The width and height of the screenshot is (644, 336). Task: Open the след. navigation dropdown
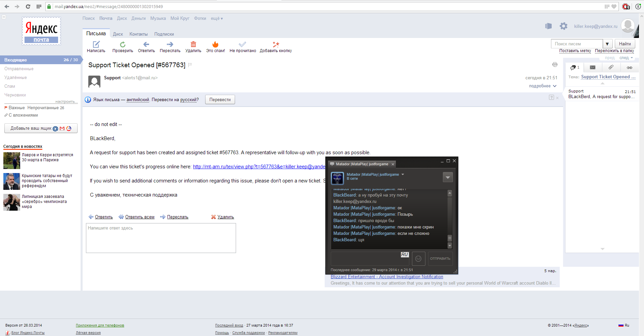point(626,58)
